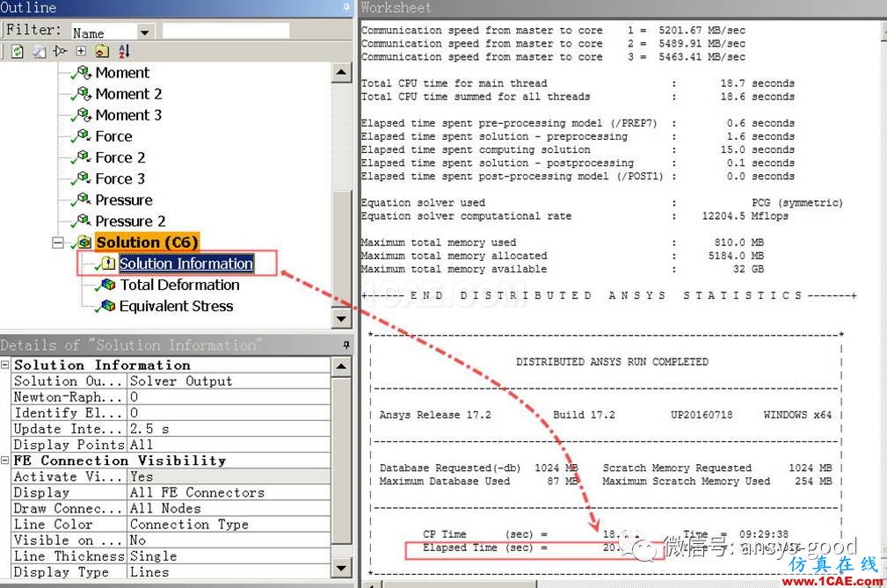Click the refresh icon in Outline toolbar
This screenshot has height=588, width=887.
(18, 52)
